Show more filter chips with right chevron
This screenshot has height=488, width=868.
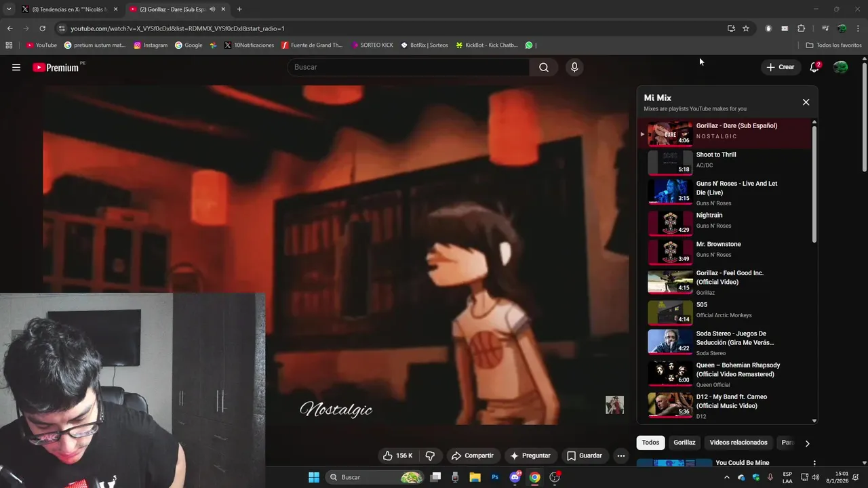point(807,443)
